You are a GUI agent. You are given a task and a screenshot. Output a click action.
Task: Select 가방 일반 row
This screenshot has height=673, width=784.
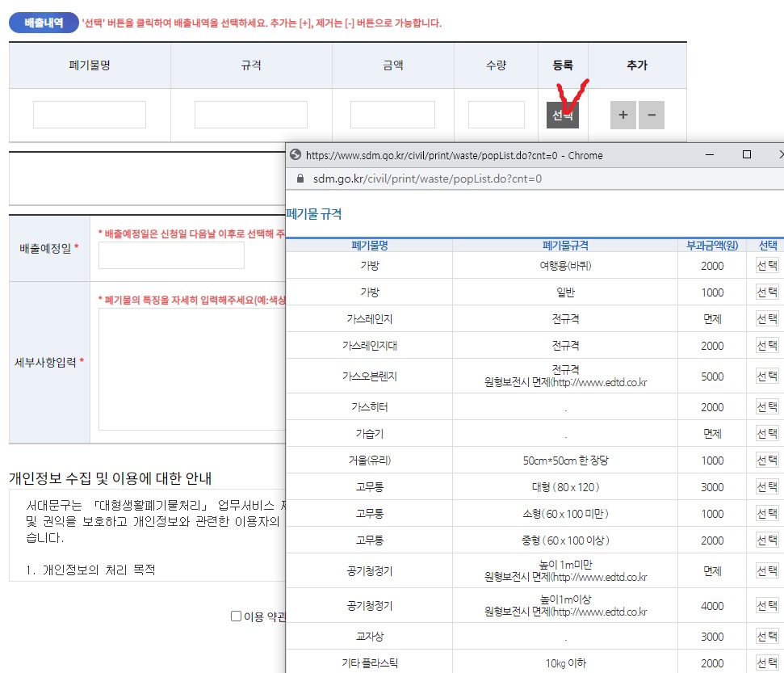click(767, 292)
